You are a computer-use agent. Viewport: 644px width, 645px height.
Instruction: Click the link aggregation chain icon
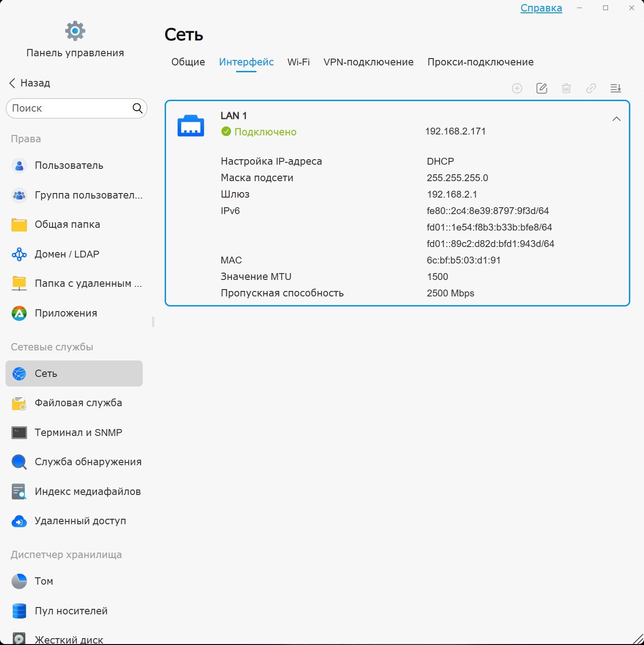point(591,88)
